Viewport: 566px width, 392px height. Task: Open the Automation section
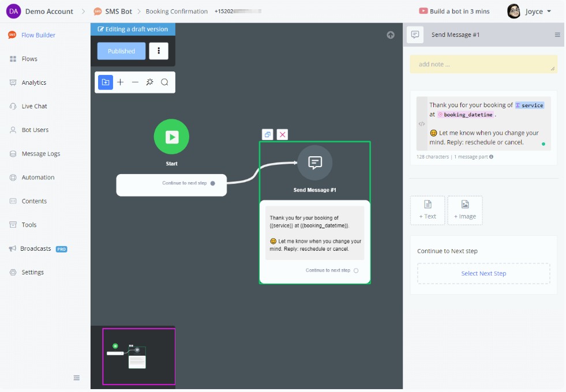(x=32, y=178)
